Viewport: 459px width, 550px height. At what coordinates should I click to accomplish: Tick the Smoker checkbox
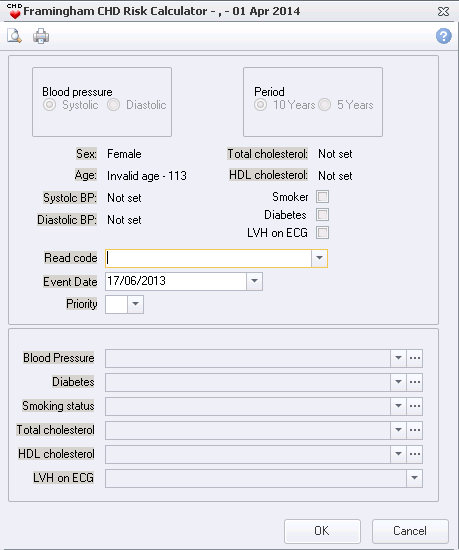322,197
